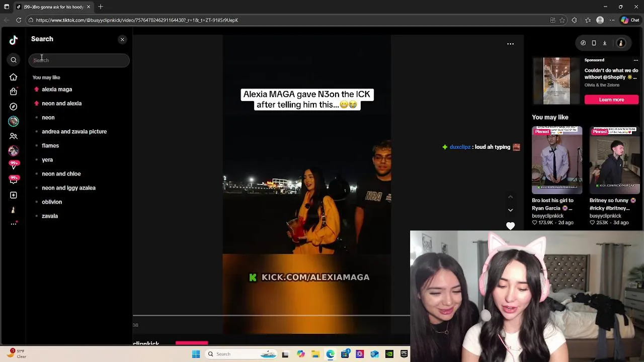Open Microsoft Store on taskbar
Screen dimensions: 644x362
point(345,354)
